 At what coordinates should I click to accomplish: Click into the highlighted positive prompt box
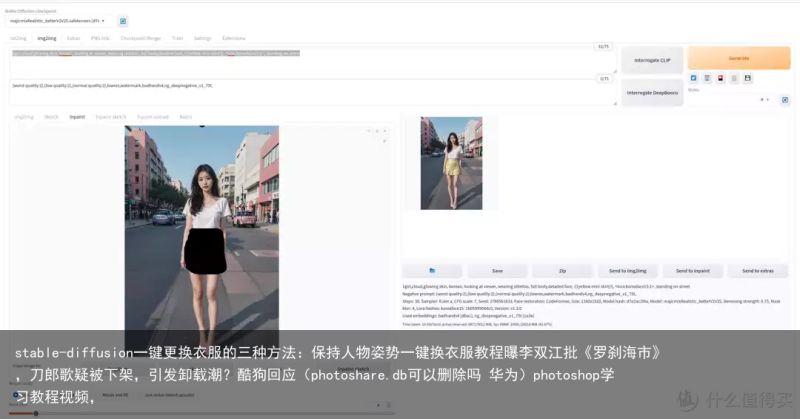pos(312,61)
